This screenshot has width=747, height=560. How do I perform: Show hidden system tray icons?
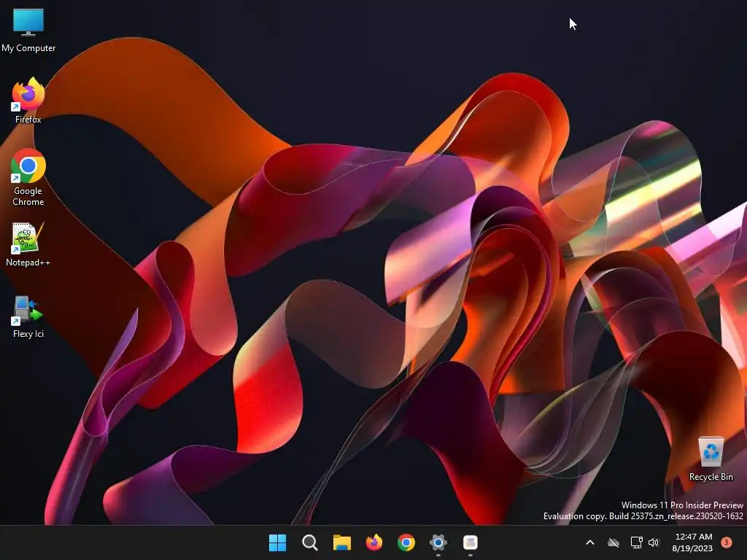(x=589, y=542)
